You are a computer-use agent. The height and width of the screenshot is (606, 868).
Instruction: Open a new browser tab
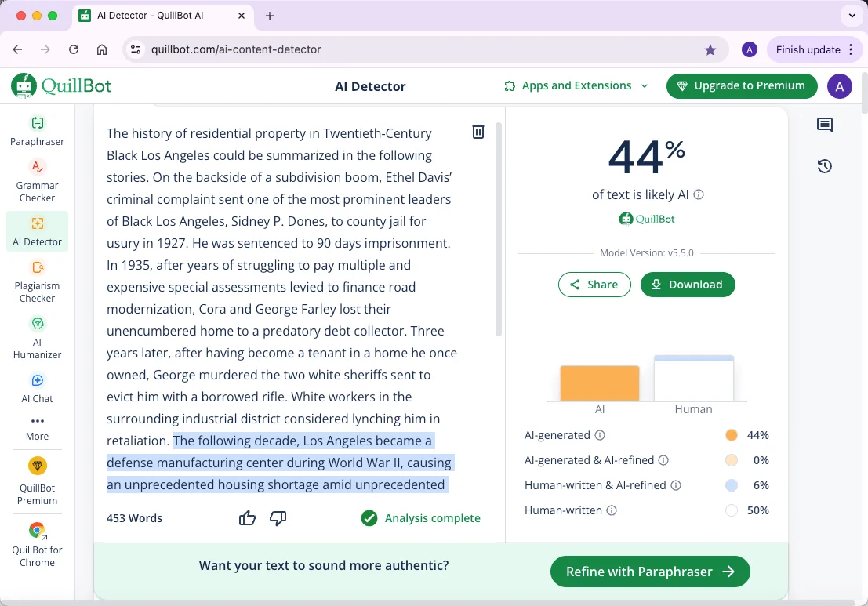click(x=270, y=16)
